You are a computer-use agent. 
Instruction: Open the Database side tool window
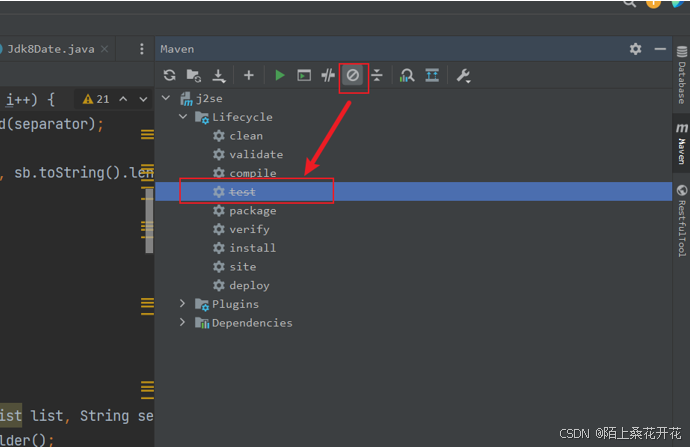coord(682,74)
